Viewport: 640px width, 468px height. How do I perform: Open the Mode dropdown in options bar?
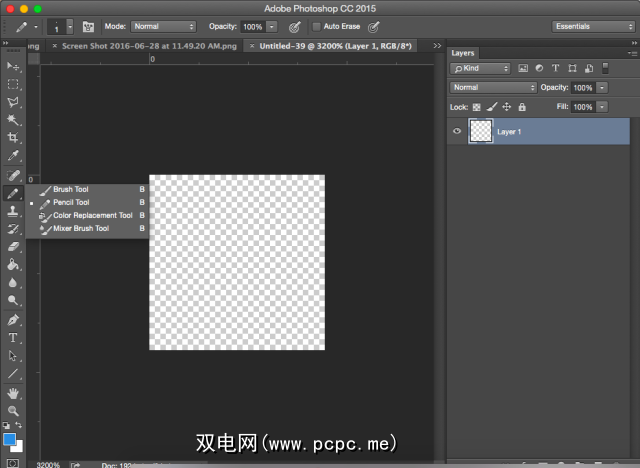(164, 26)
